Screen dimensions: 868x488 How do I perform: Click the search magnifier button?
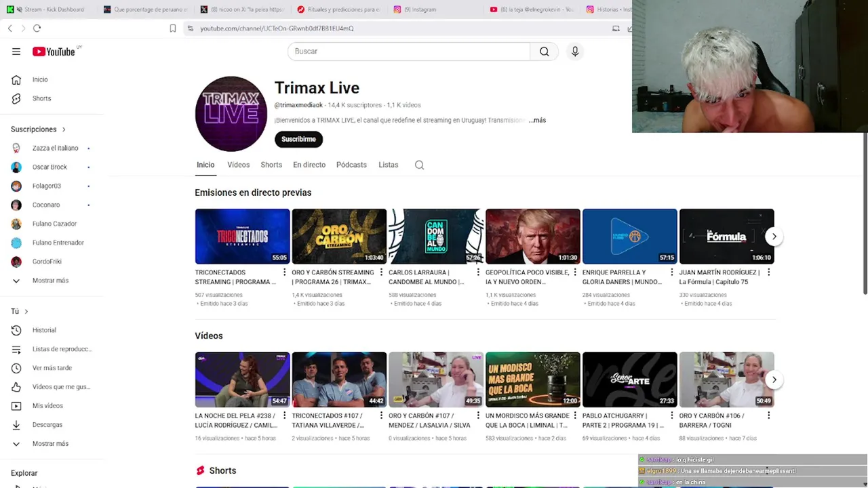click(x=544, y=52)
